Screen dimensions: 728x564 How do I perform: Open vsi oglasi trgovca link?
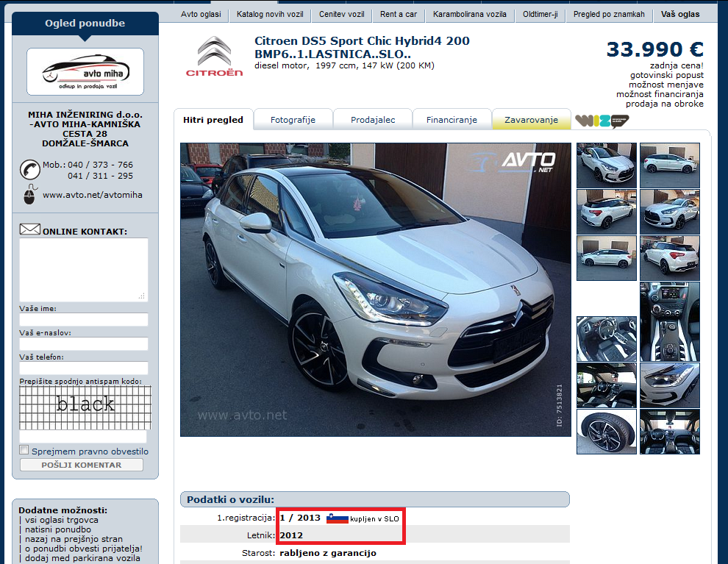[61, 520]
